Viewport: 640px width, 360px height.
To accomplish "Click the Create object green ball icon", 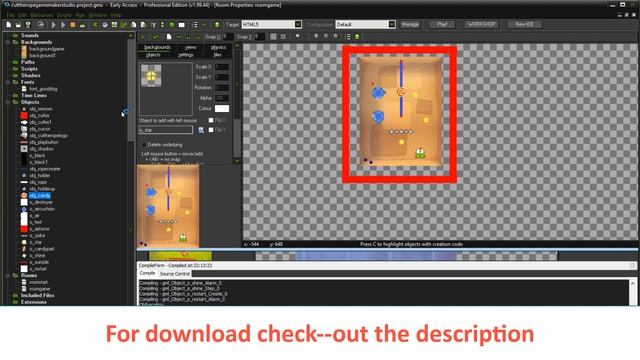I will point(172,24).
